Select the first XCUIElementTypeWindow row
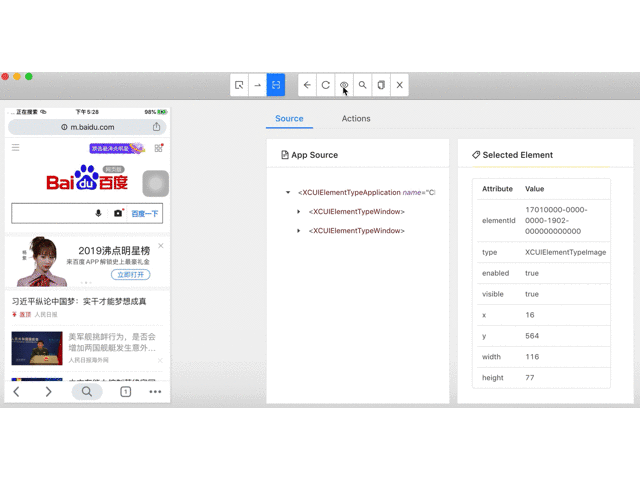 coord(357,211)
